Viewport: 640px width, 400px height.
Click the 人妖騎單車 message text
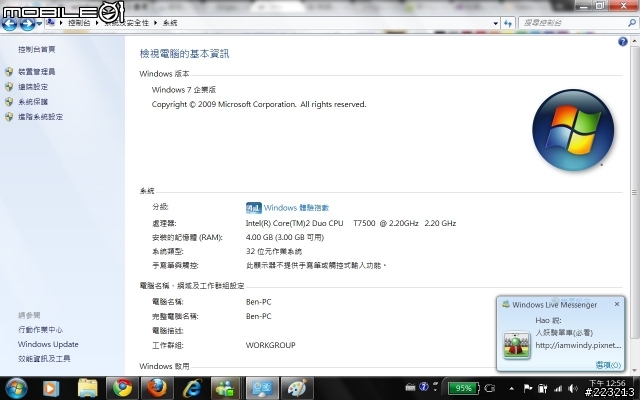tap(564, 333)
